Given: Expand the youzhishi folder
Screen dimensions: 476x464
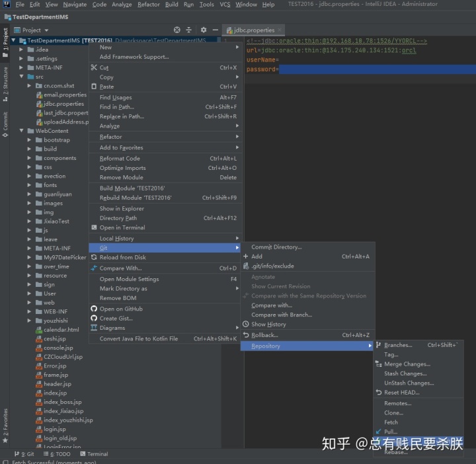Looking at the screenshot, I should point(29,321).
